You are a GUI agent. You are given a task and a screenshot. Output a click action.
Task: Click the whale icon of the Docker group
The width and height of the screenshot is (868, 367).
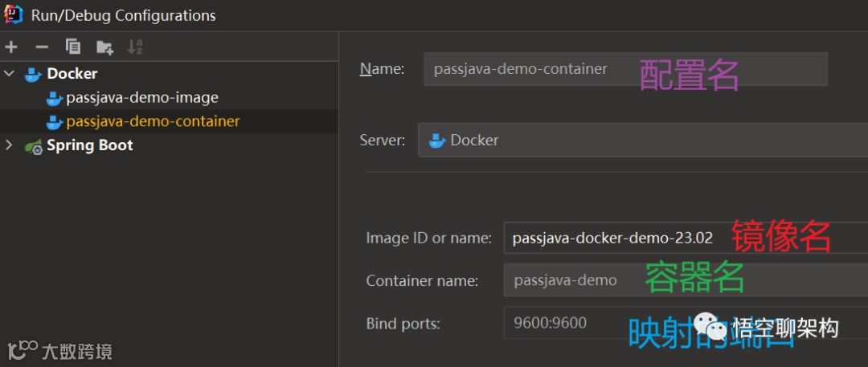[x=33, y=74]
